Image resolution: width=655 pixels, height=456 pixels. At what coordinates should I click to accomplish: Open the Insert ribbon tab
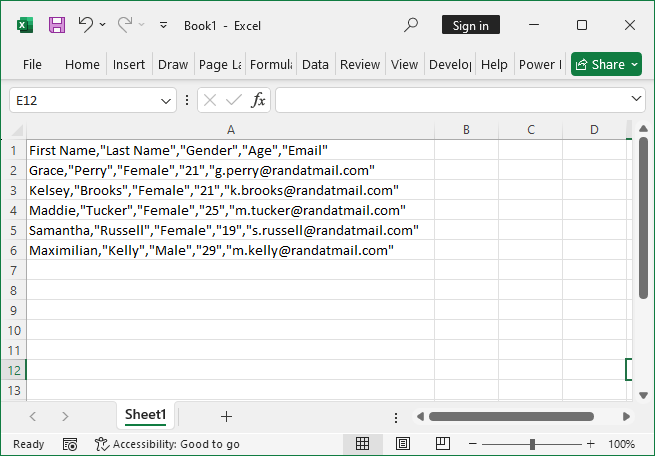(129, 64)
